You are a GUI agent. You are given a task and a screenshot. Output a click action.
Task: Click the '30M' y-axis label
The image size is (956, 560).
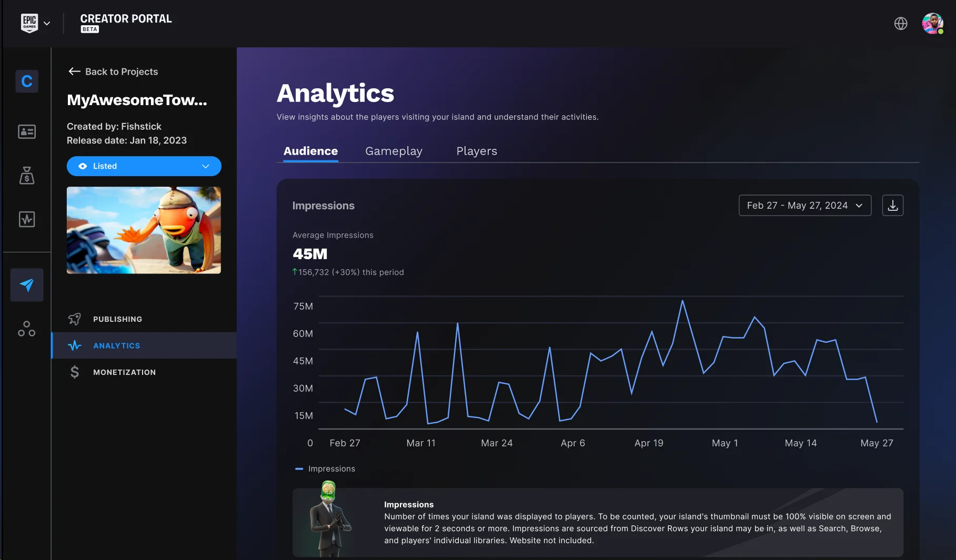303,388
